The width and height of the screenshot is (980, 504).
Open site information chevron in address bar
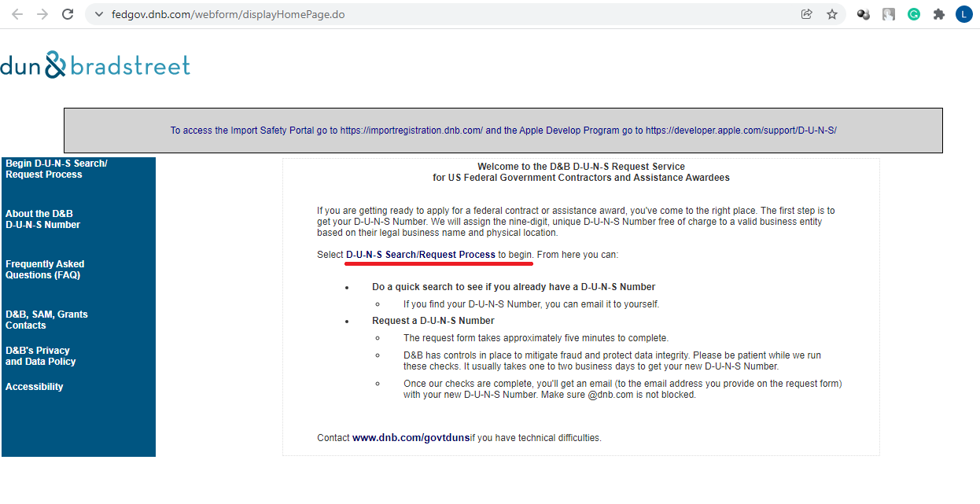pos(98,14)
